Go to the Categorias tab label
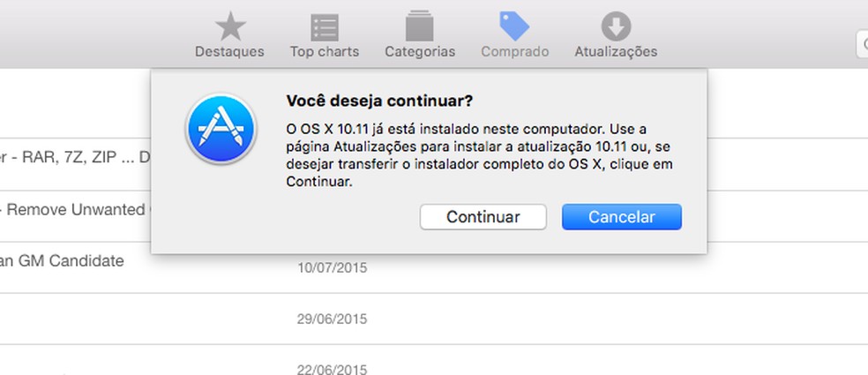 tap(420, 51)
